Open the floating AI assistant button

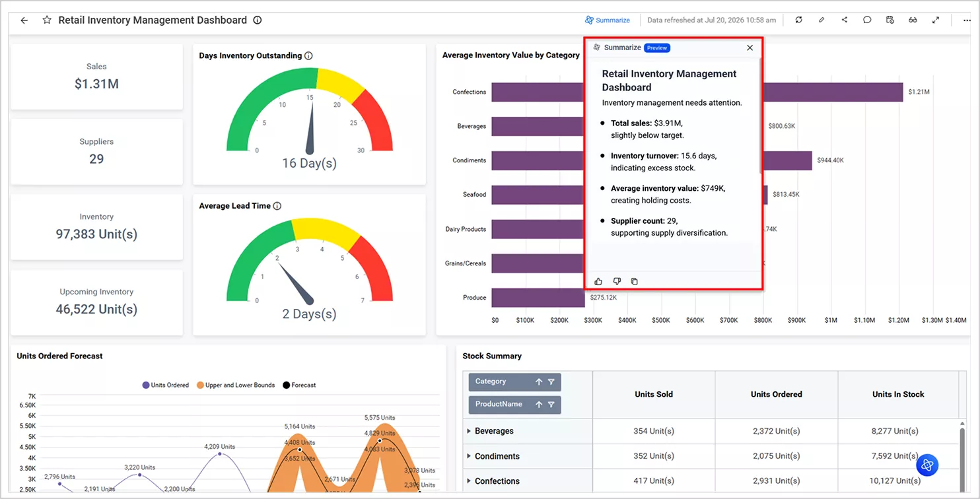(927, 465)
